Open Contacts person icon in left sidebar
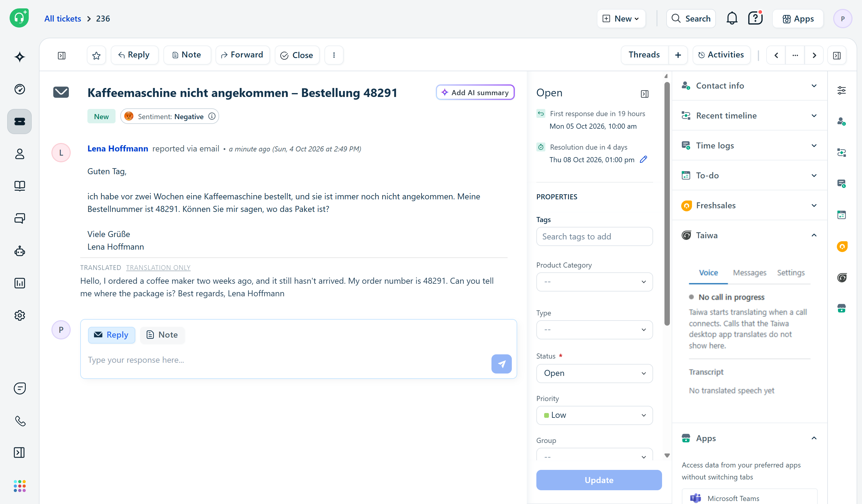 [x=19, y=154]
